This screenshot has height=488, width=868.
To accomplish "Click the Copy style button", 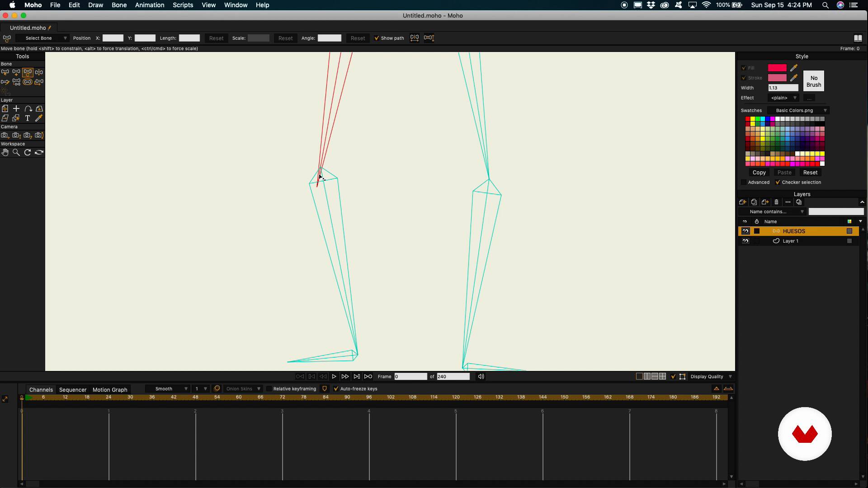I will point(759,173).
